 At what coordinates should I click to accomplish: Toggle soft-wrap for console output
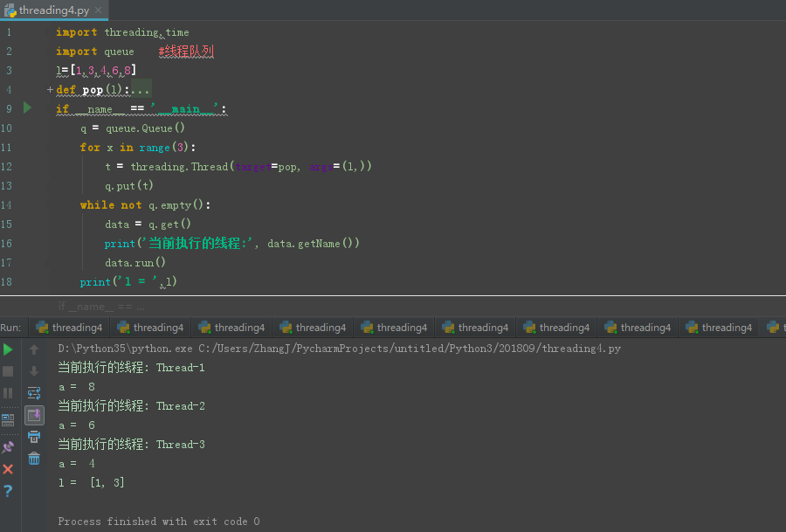coord(34,393)
